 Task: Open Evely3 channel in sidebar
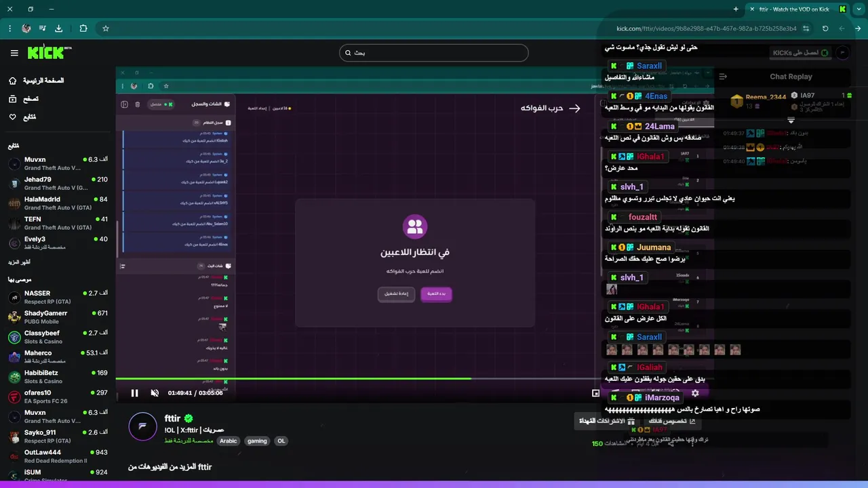pyautogui.click(x=58, y=243)
